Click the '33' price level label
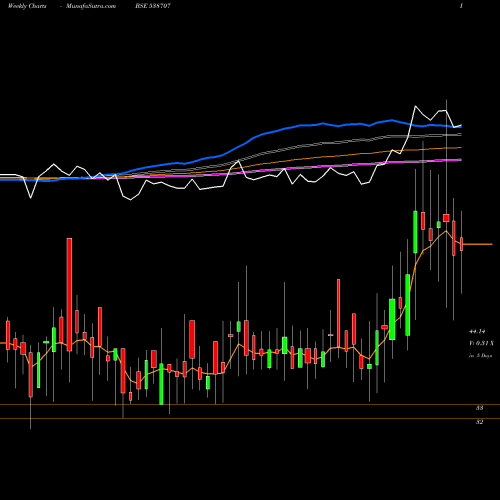This screenshot has height=500, width=500. pos(479,408)
